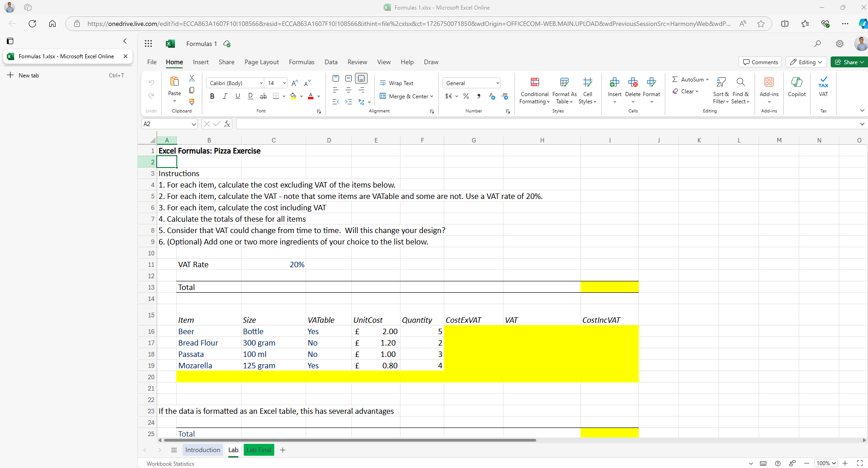The height and width of the screenshot is (468, 868).
Task: Expand the Conditional Formatting menu
Action: tap(534, 90)
